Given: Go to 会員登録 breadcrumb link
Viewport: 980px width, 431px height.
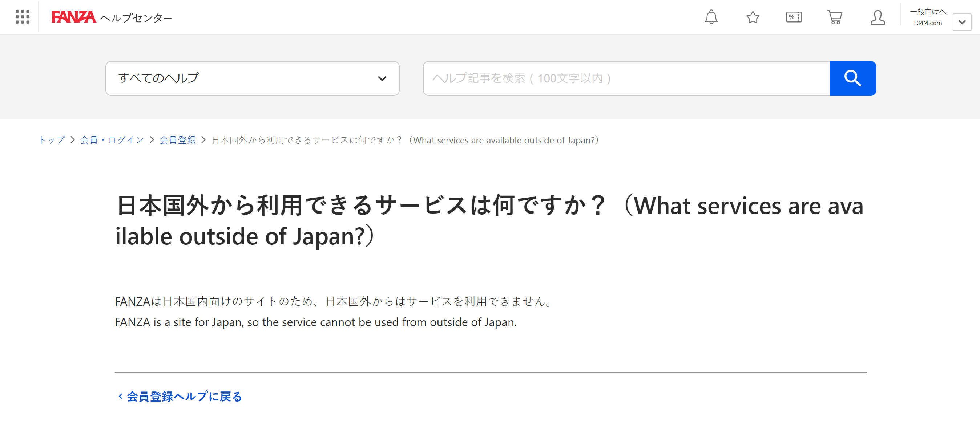Looking at the screenshot, I should click(177, 140).
